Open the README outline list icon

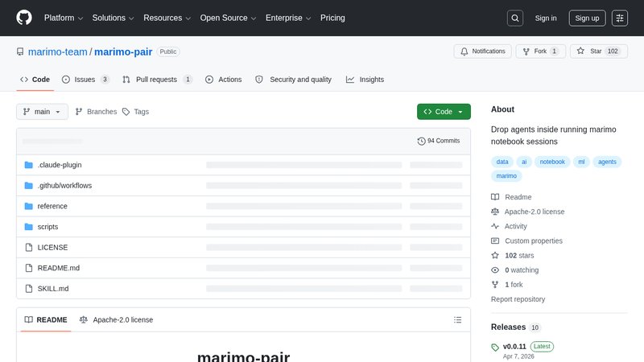pos(458,319)
